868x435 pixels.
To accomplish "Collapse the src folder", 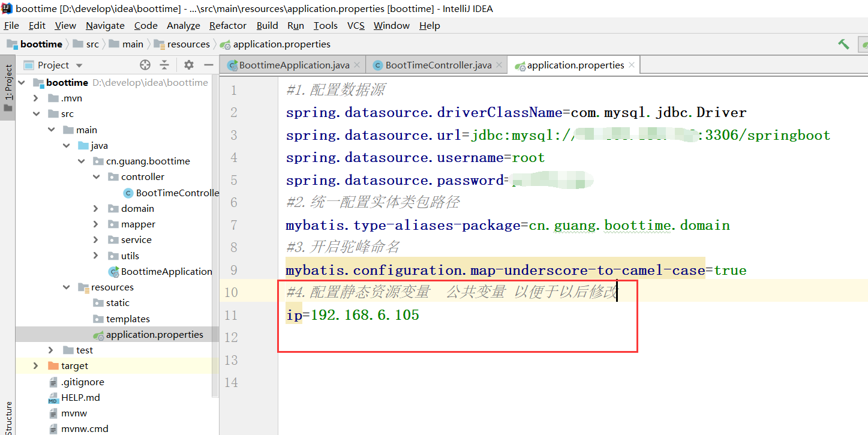I will 37,113.
